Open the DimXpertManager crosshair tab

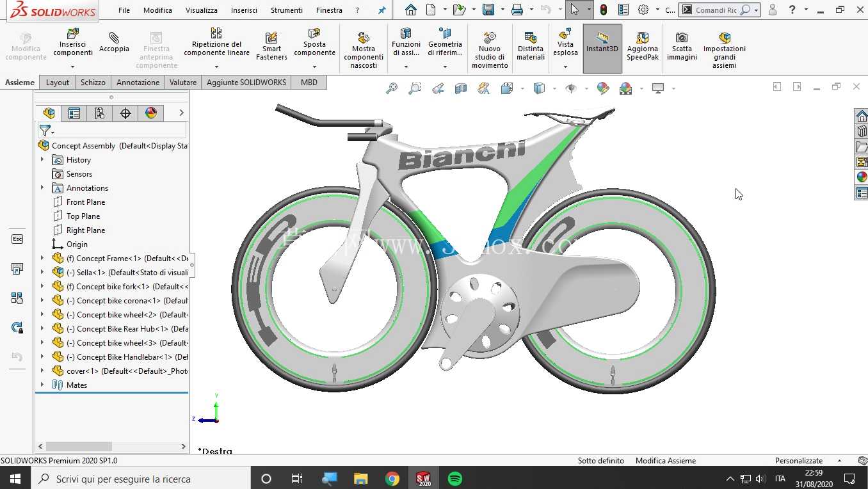click(x=125, y=113)
